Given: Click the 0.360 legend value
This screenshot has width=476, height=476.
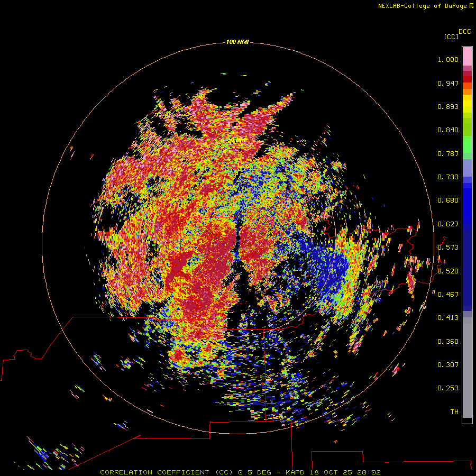Looking at the screenshot, I should 448,342.
